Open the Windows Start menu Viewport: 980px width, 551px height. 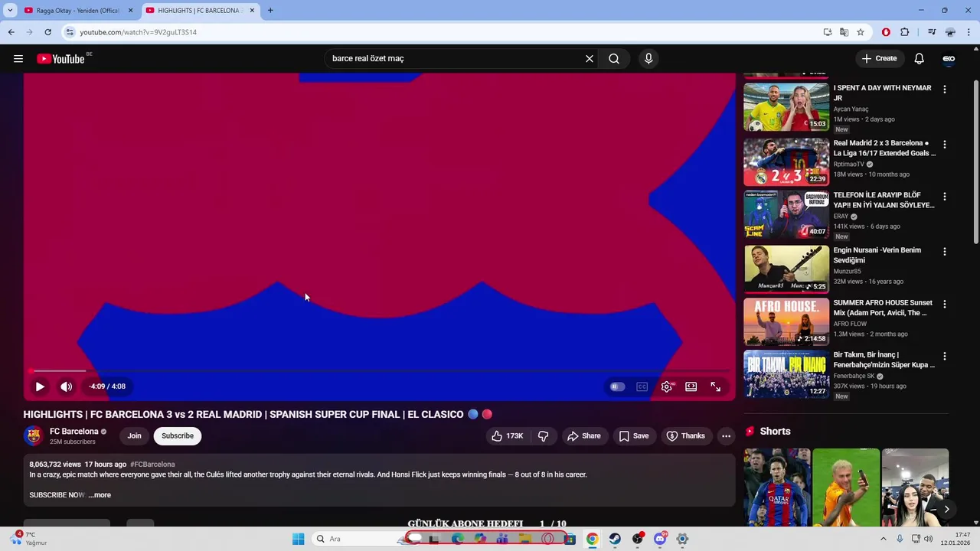click(298, 539)
